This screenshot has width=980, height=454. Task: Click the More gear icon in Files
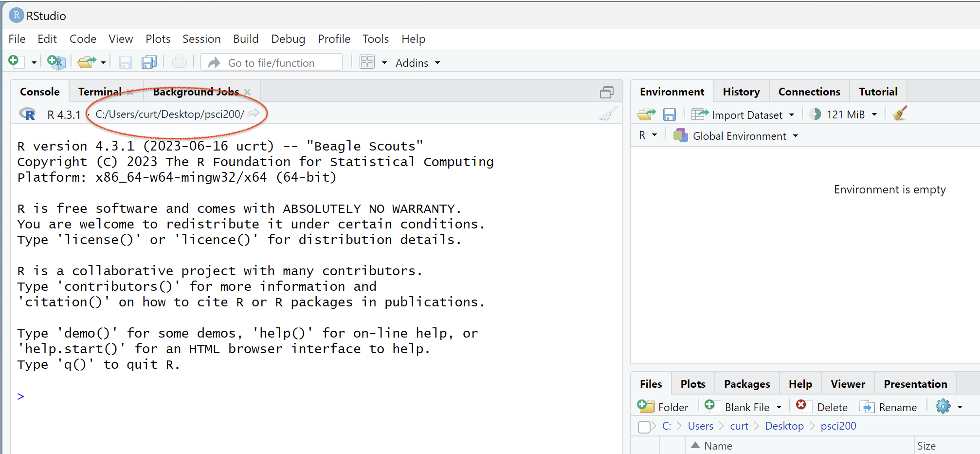pos(943,406)
